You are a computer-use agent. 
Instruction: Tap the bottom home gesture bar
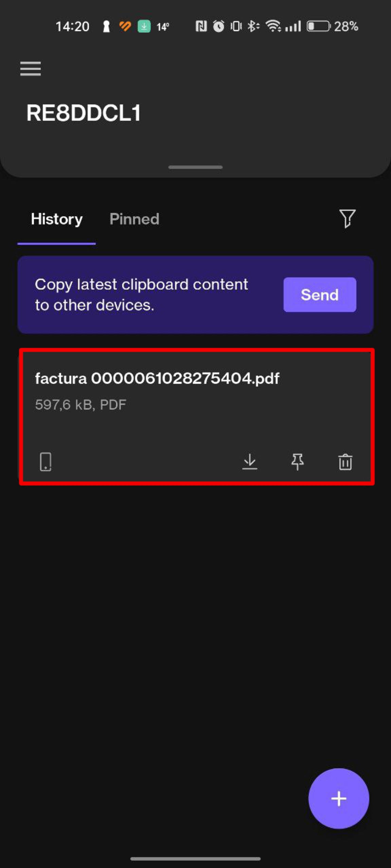pyautogui.click(x=195, y=859)
